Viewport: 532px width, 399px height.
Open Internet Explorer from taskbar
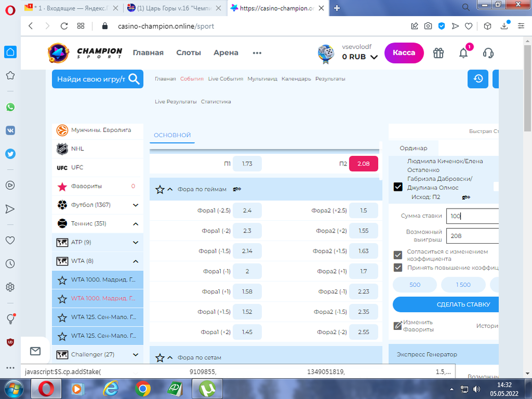pos(111,389)
